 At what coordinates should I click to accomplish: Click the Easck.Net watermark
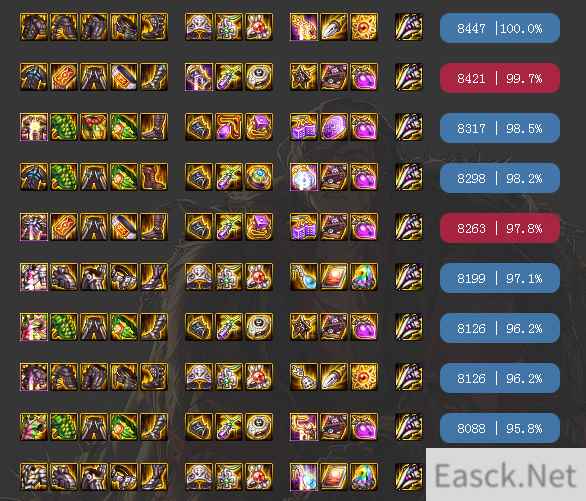click(505, 475)
